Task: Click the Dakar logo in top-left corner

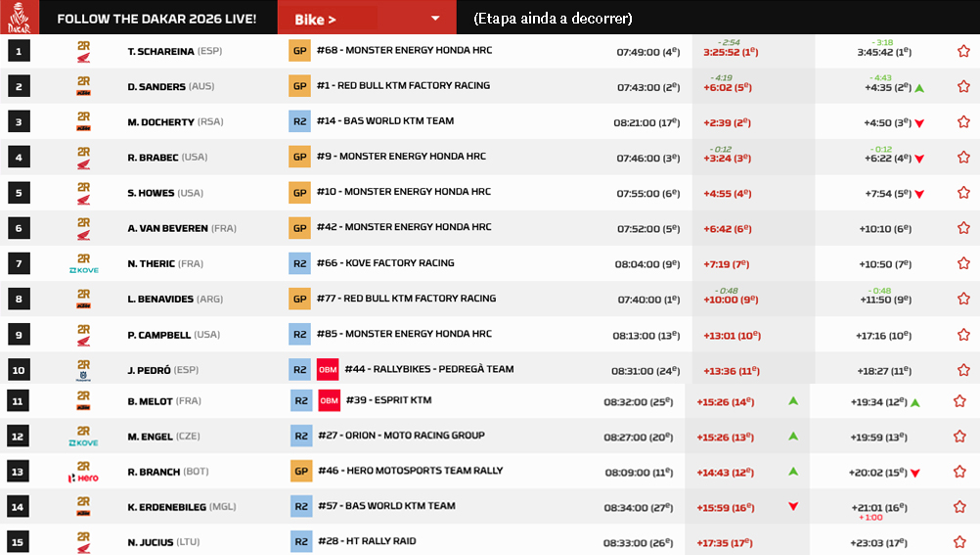Action: pos(20,18)
